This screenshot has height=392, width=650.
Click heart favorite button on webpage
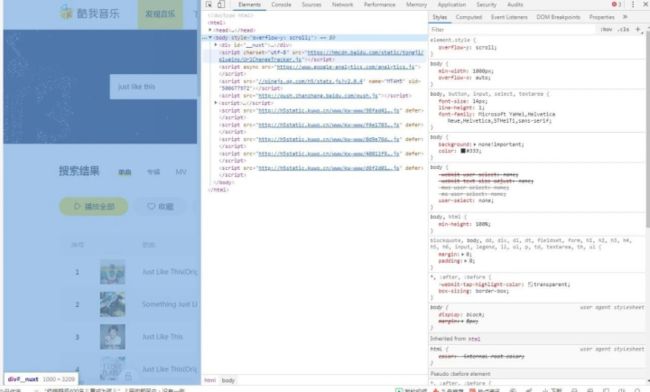[160, 206]
